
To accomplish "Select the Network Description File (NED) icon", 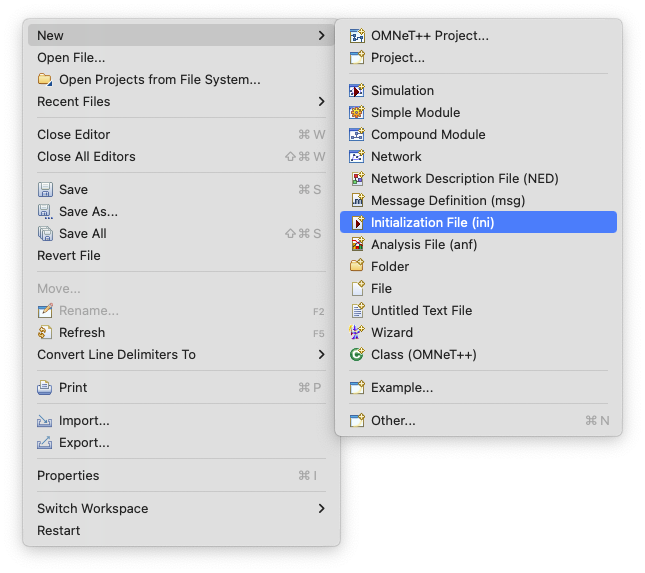I will 357,179.
